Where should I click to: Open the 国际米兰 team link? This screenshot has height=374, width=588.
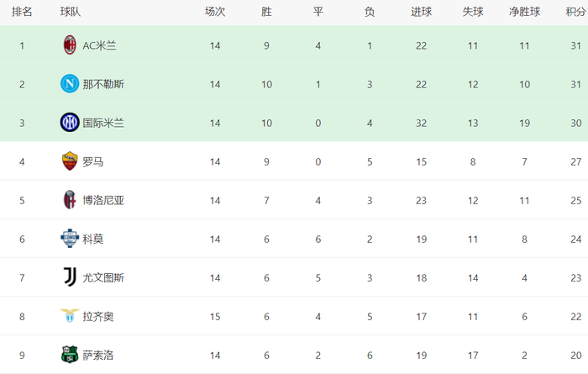pyautogui.click(x=103, y=123)
